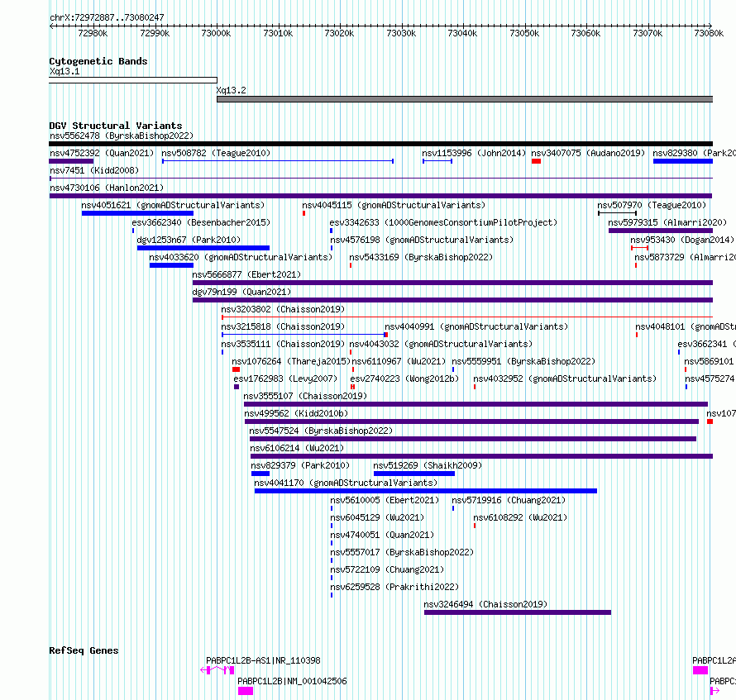Select the nsv4048101 gnomAD variant label
Screen dimensions: 736x700
(x=685, y=327)
